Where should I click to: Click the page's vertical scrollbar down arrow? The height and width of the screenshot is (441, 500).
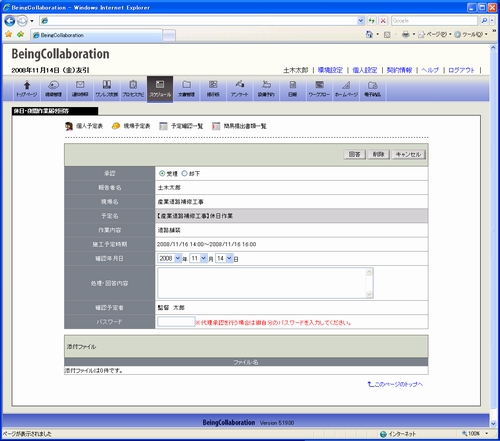(x=493, y=424)
